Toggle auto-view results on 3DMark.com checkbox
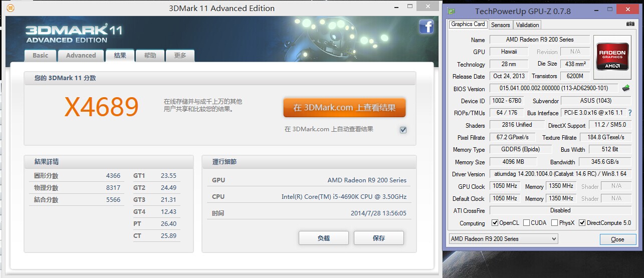This screenshot has height=278, width=644. coord(403,130)
